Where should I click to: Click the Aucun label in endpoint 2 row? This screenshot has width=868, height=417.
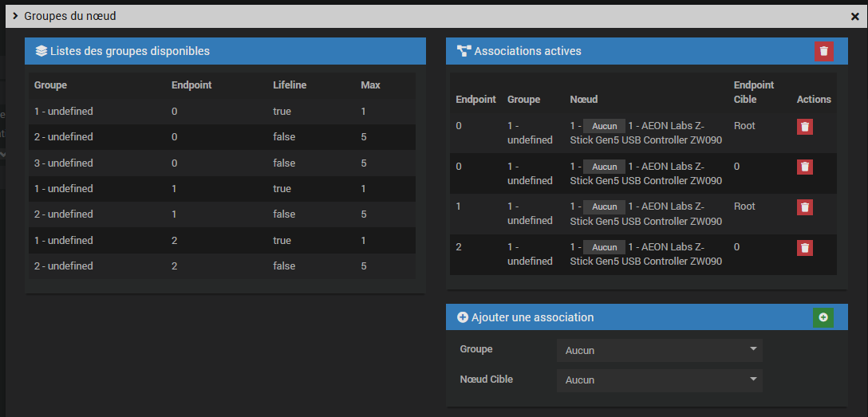(604, 248)
